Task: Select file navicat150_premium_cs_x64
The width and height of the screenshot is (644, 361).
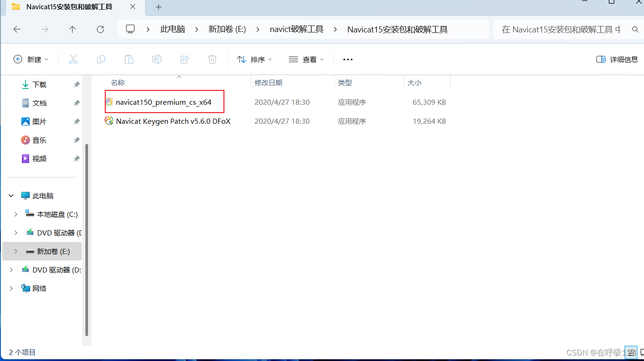Action: (164, 102)
